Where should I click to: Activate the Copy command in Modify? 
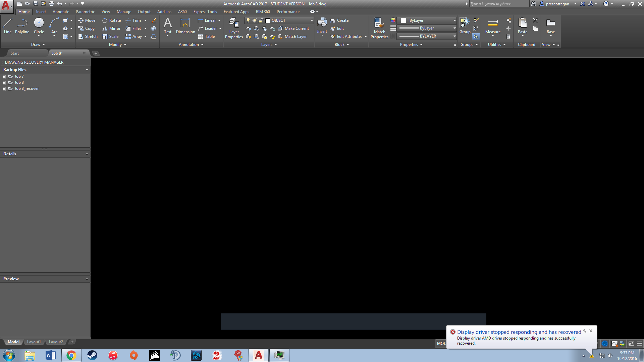tap(87, 28)
